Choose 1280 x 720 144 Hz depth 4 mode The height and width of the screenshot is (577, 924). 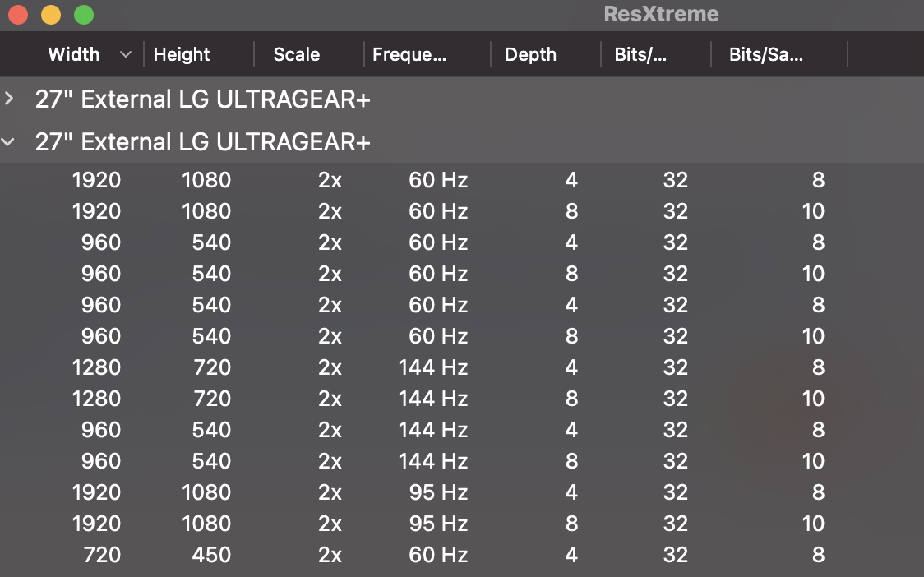tap(462, 367)
